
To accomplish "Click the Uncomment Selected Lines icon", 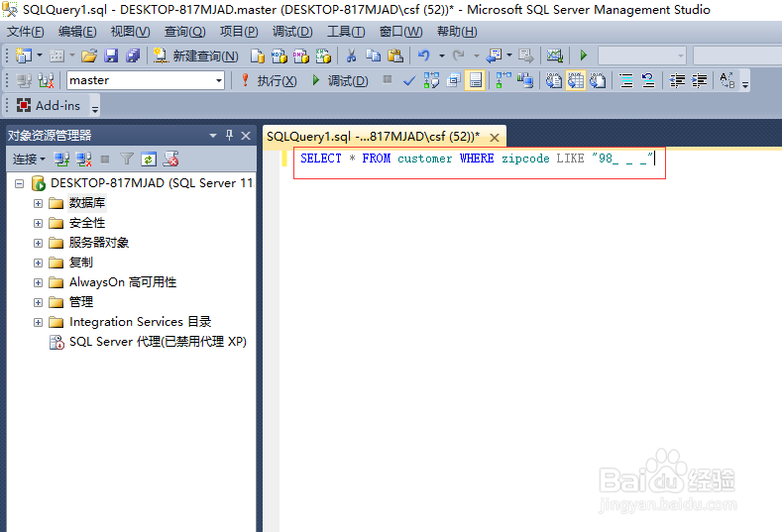I will tap(648, 80).
